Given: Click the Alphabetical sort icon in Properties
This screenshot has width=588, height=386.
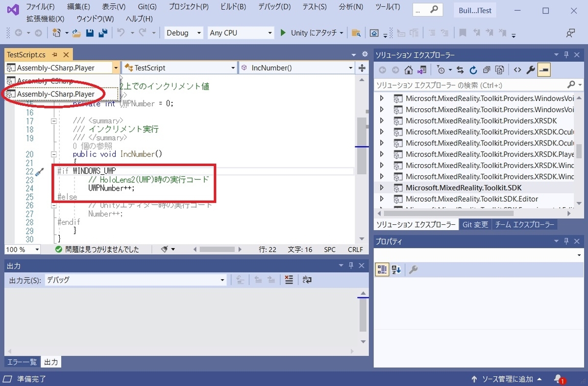Looking at the screenshot, I should 396,269.
